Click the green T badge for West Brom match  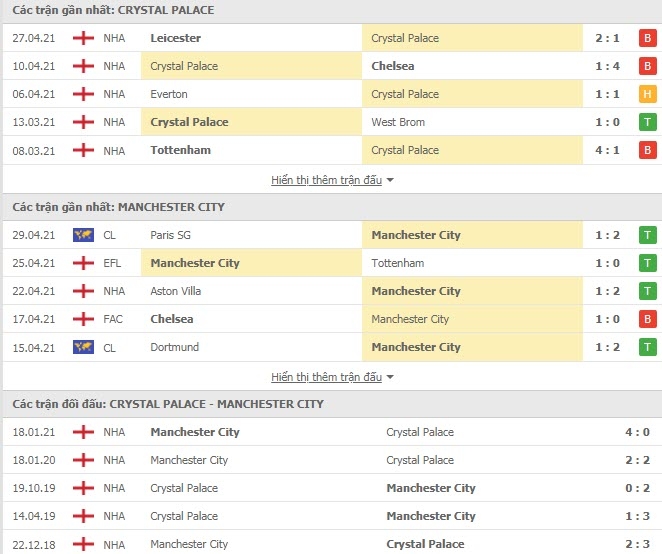pos(647,122)
